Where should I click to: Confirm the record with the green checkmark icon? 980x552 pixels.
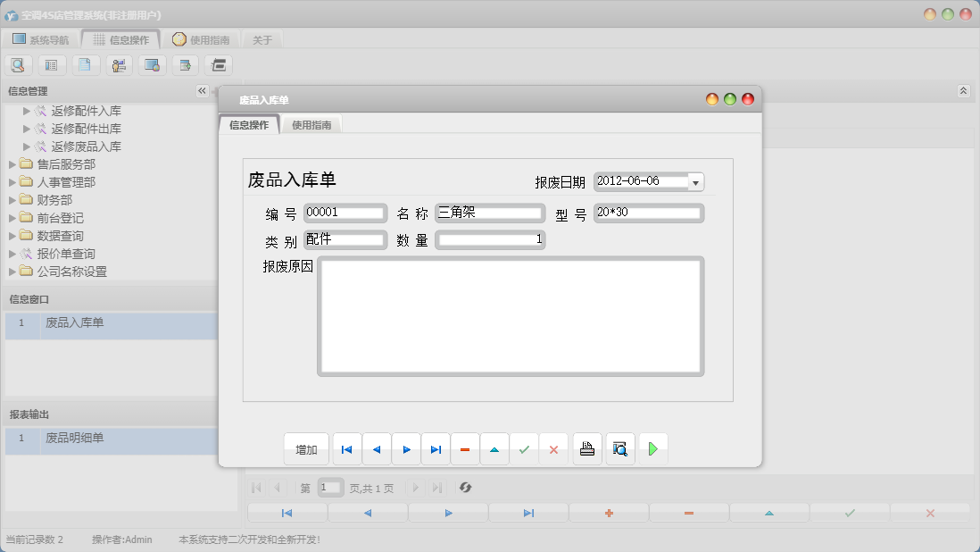click(525, 449)
